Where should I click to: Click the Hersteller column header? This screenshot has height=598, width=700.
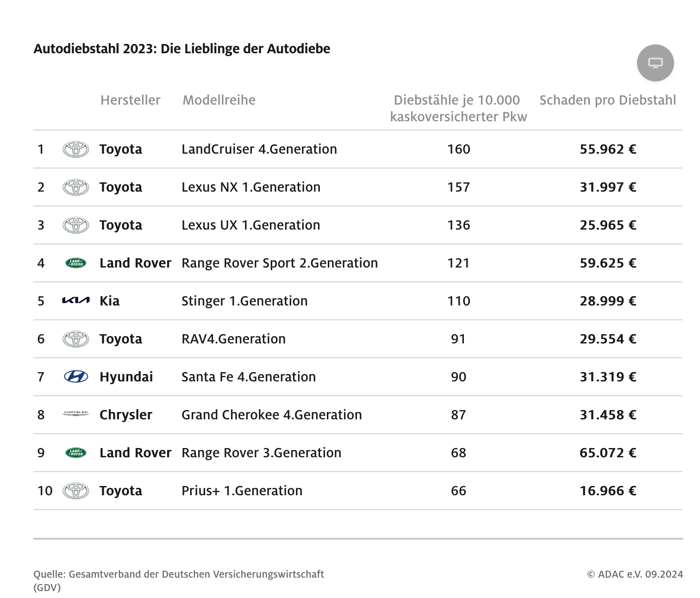(x=130, y=100)
